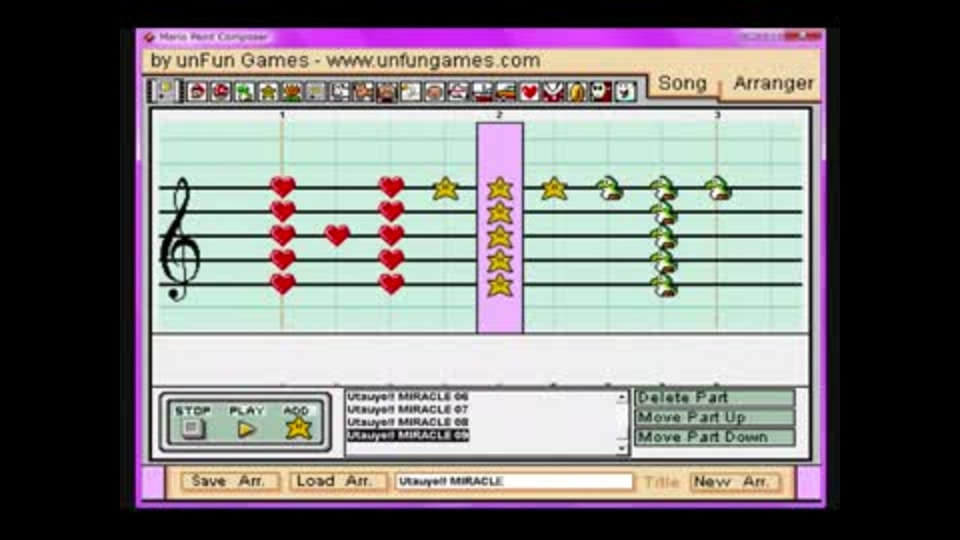Click the part list scroll-down arrow
Image resolution: width=960 pixels, height=540 pixels.
621,448
